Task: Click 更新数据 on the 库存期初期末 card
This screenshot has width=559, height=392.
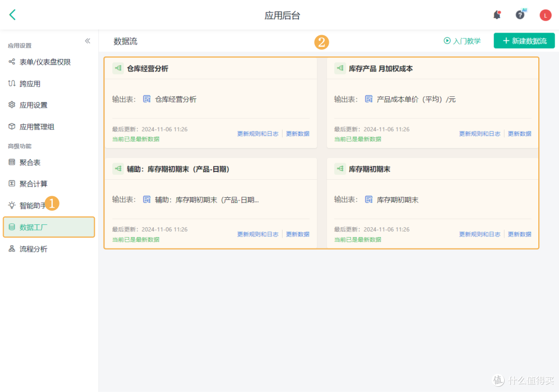Action: pos(519,234)
